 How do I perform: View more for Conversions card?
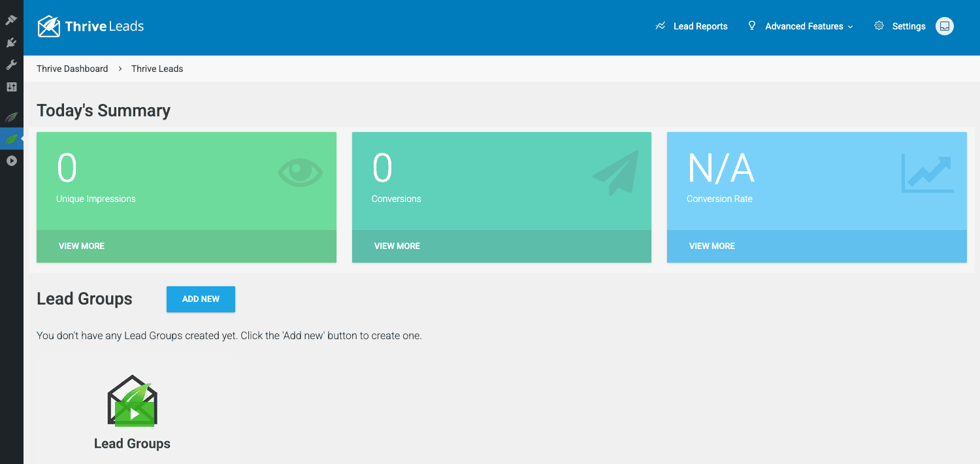(x=397, y=246)
